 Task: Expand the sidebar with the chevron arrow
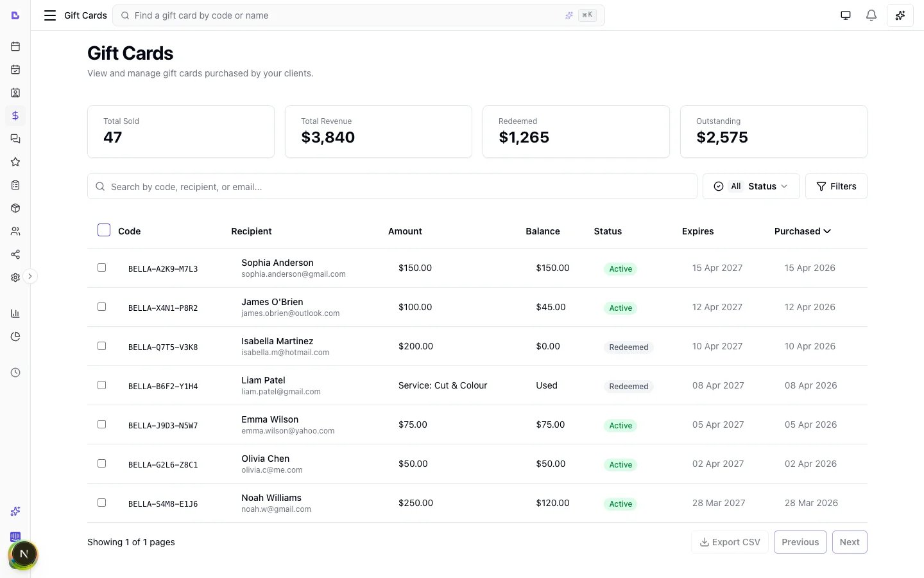point(30,276)
